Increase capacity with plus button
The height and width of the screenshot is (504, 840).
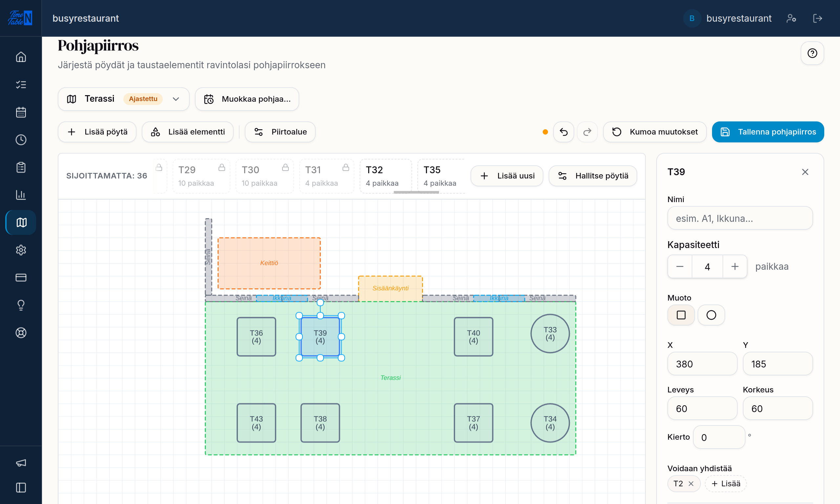pyautogui.click(x=735, y=267)
